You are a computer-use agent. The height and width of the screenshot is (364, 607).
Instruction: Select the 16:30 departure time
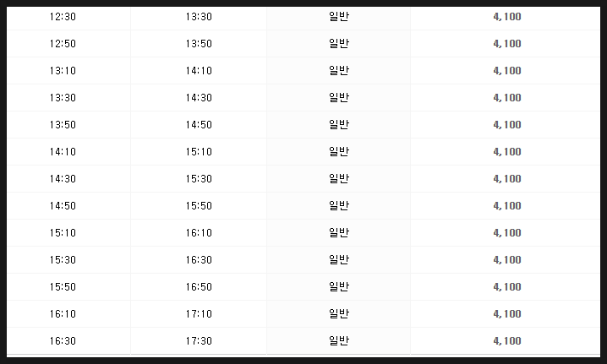click(63, 341)
